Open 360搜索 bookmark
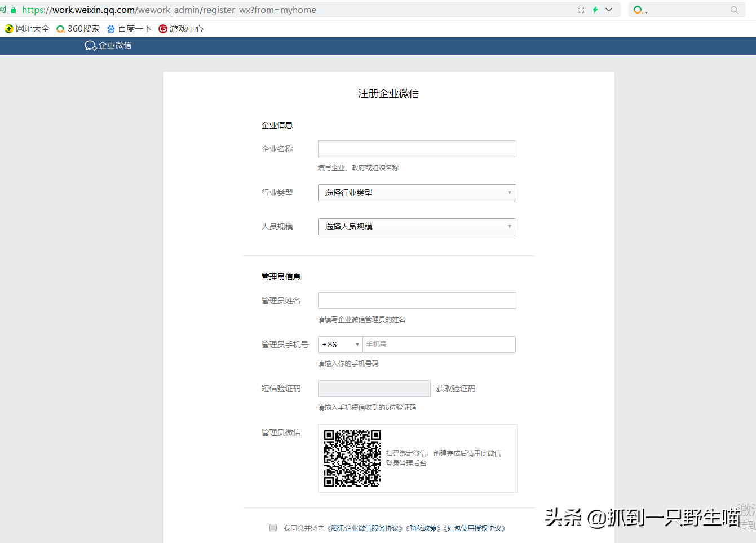The width and height of the screenshot is (756, 543). coord(78,29)
